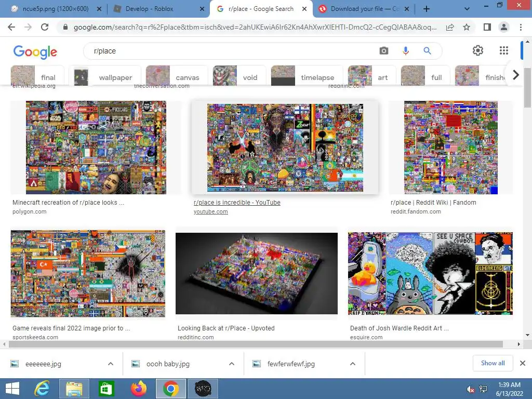Expand options for fewferwfewf.jpg download
The height and width of the screenshot is (399, 532).
(x=353, y=364)
